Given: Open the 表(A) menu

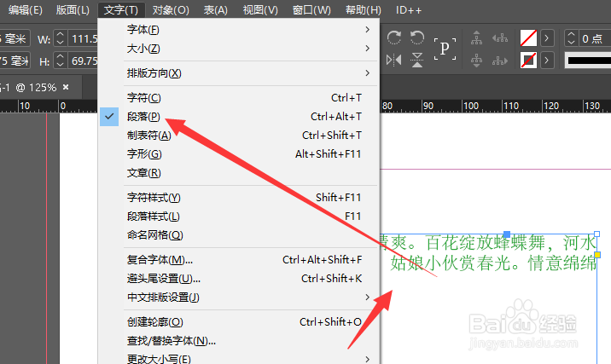Looking at the screenshot, I should click(x=216, y=9).
